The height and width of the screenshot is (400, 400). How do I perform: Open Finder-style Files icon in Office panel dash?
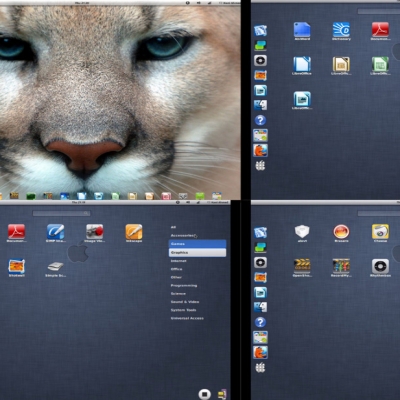(x=260, y=105)
